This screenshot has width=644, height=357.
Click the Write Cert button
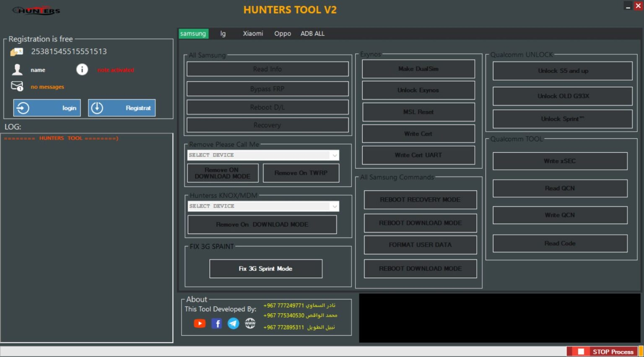tap(418, 134)
